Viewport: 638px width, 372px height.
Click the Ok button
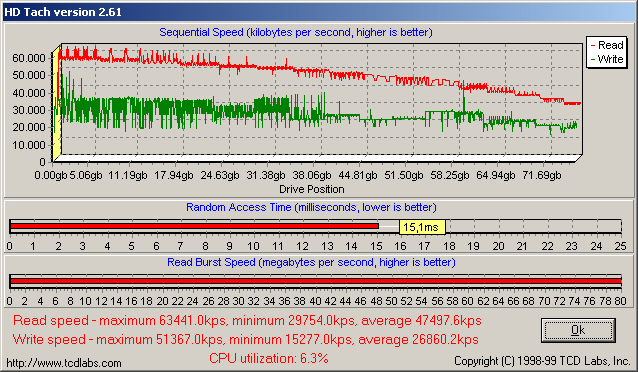(x=578, y=330)
